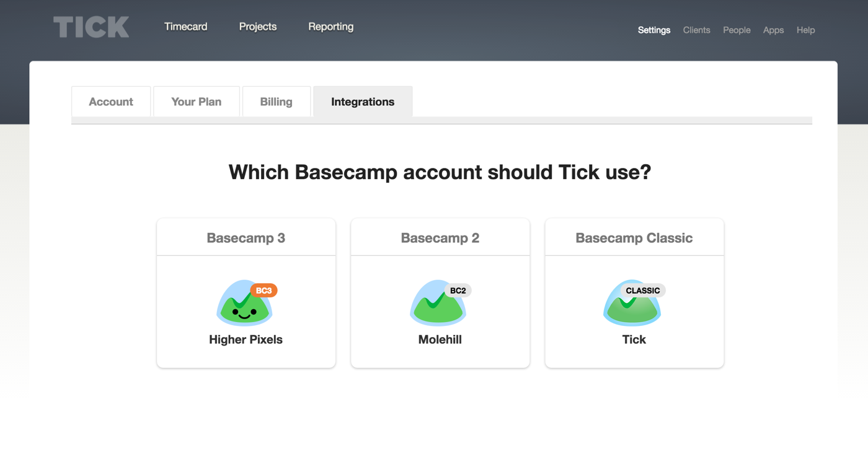
Task: Go to Settings
Action: [x=653, y=30]
